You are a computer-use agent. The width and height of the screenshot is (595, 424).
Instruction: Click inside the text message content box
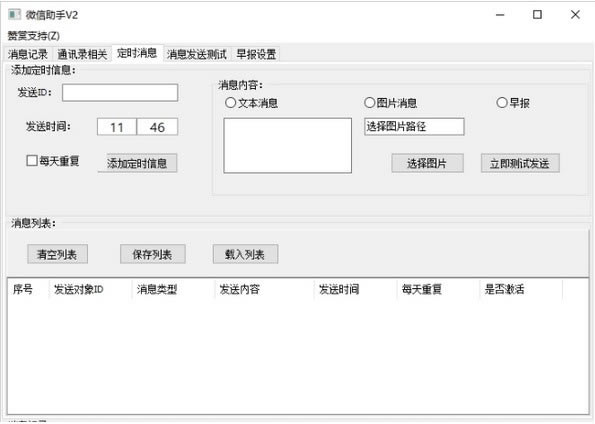tap(288, 145)
